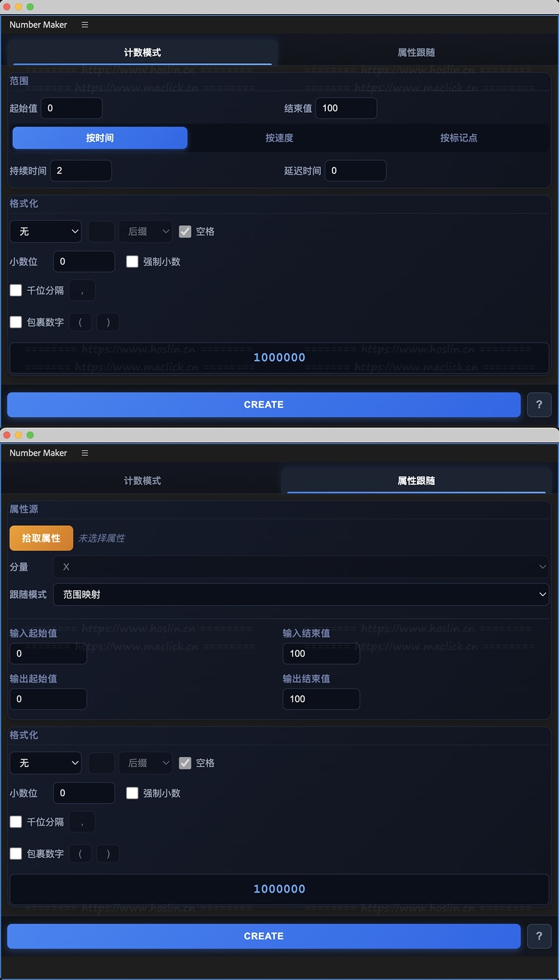Expand the 分量 X dropdown

[301, 567]
